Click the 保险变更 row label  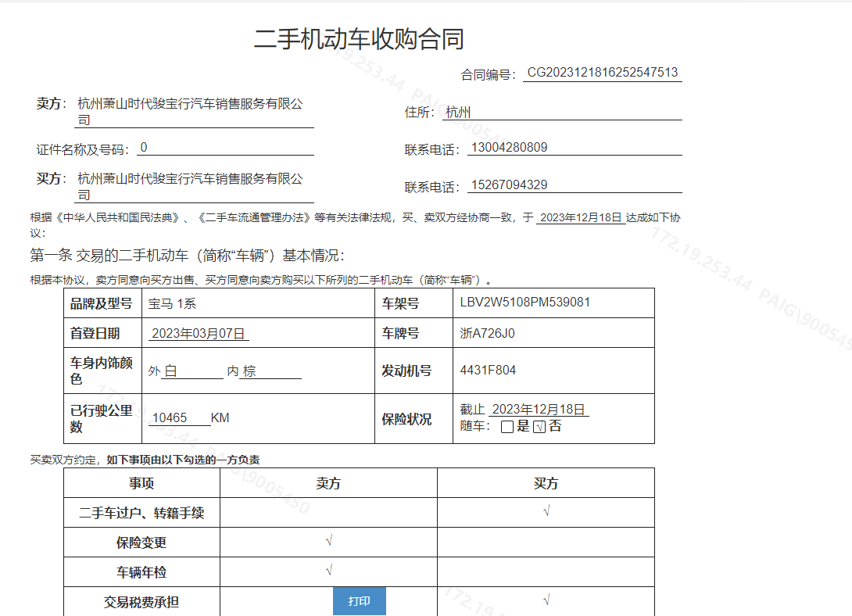(x=141, y=543)
